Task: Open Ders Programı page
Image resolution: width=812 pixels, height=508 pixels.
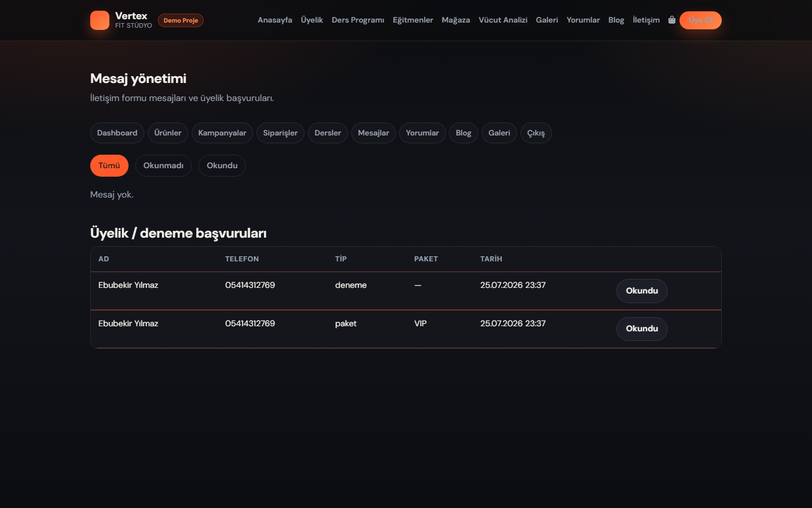Action: tap(358, 20)
